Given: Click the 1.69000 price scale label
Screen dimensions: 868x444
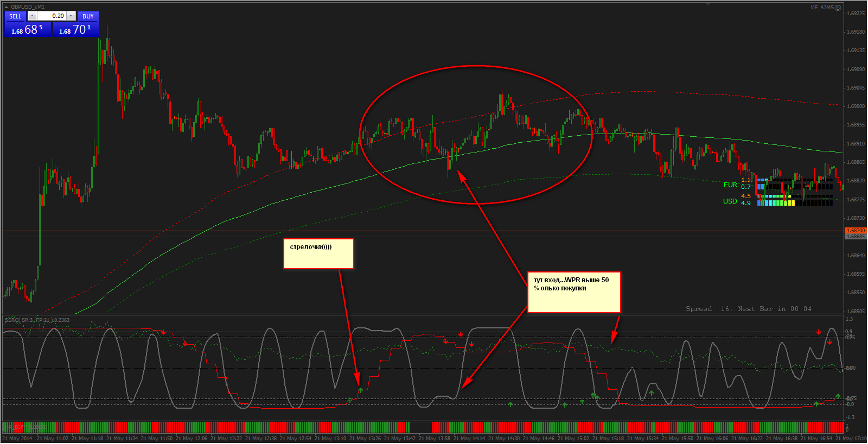Looking at the screenshot, I should [856, 106].
